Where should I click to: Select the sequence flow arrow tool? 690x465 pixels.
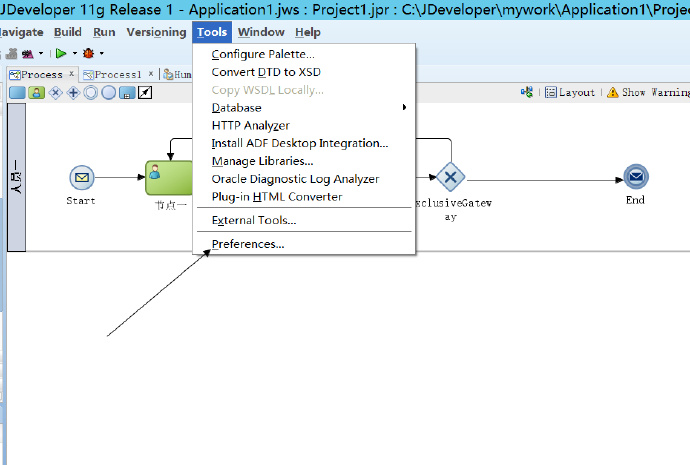[145, 92]
